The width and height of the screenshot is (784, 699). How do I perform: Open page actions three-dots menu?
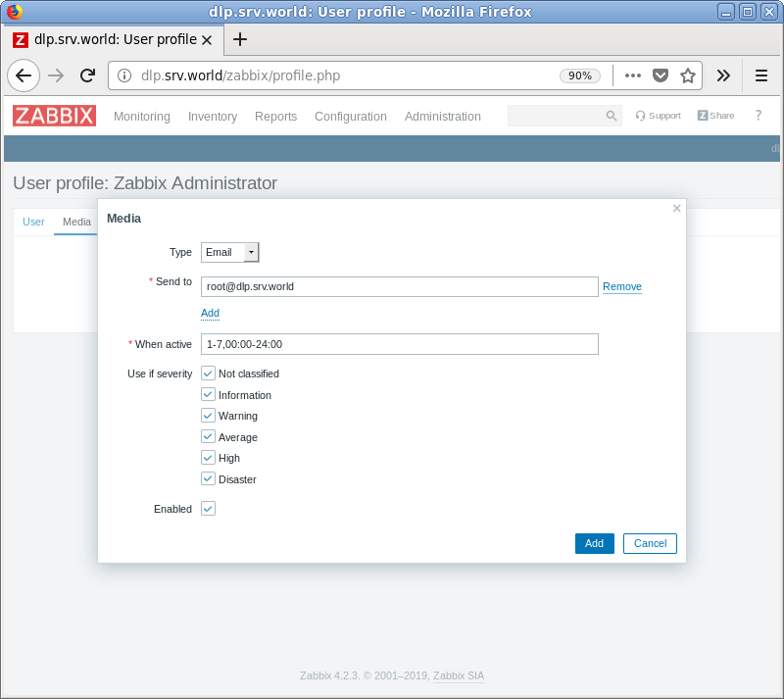coord(633,75)
